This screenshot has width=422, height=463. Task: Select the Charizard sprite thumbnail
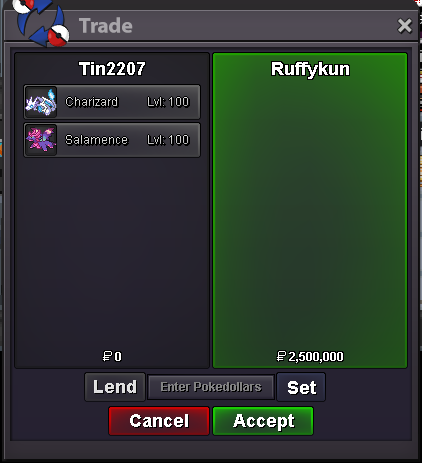coord(41,102)
